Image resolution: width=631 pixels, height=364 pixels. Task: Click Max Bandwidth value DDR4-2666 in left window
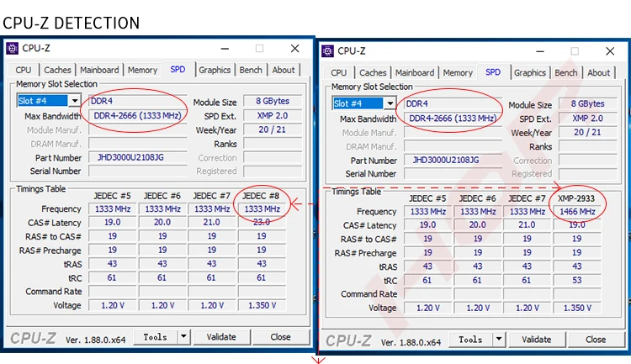tap(138, 116)
